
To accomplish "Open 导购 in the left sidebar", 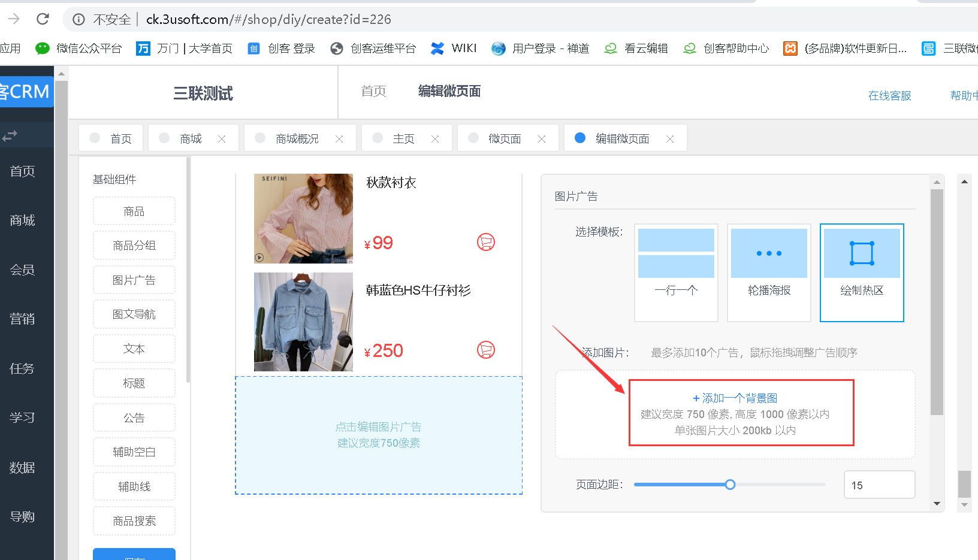I will (x=23, y=517).
